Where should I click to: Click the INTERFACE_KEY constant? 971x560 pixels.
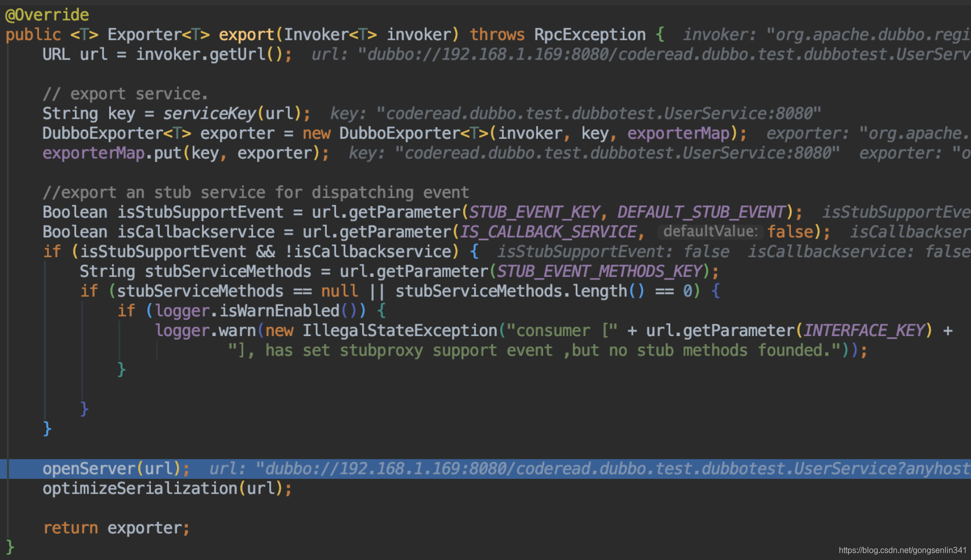864,330
